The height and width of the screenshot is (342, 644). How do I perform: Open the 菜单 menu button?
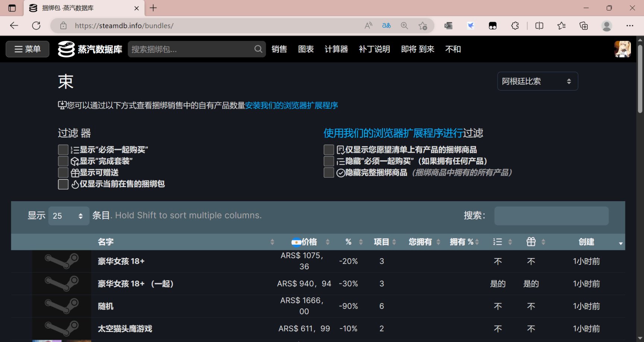click(x=28, y=49)
